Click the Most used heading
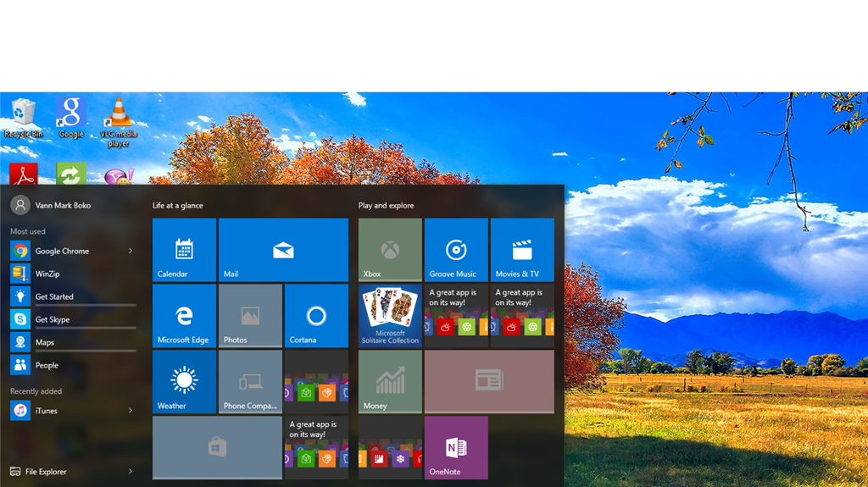 [x=28, y=231]
